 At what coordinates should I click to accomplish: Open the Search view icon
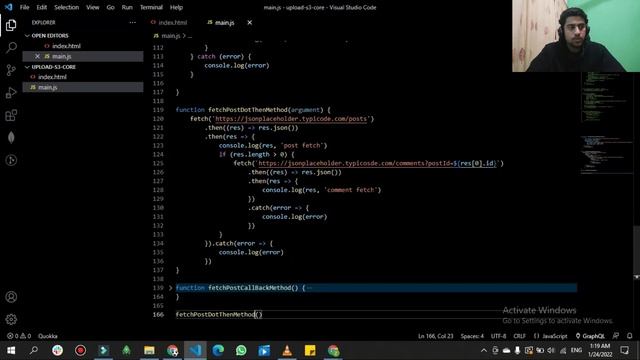pyautogui.click(x=11, y=47)
